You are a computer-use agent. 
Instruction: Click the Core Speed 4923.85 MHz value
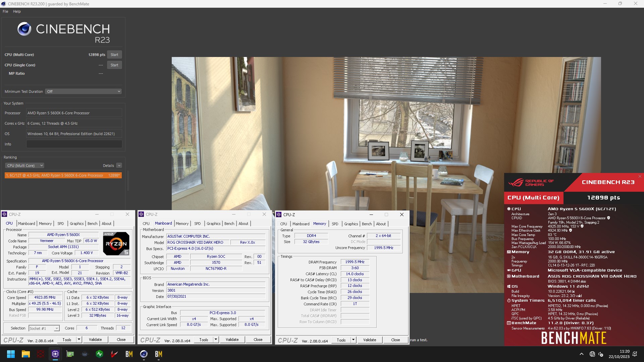tap(45, 298)
